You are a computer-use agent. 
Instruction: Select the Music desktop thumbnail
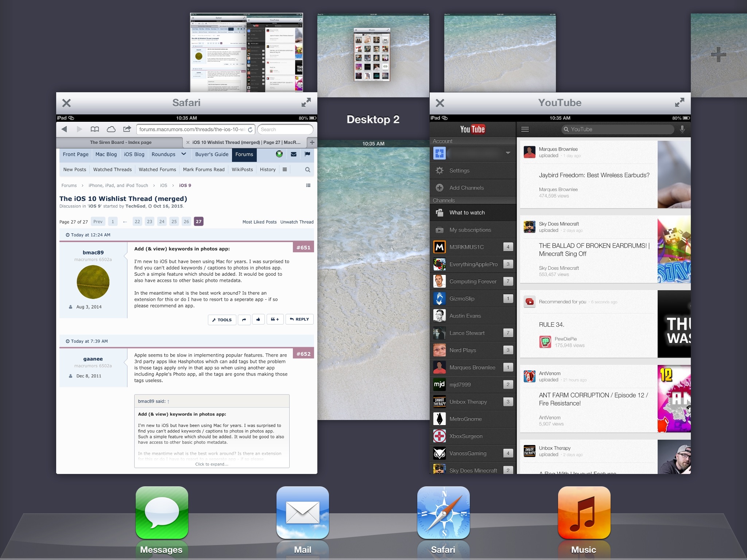(x=373, y=55)
